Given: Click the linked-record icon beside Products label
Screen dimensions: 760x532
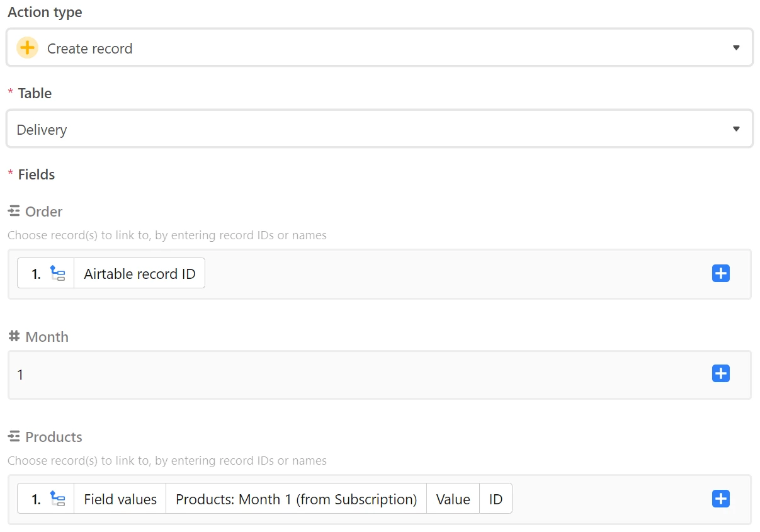Looking at the screenshot, I should 14,436.
